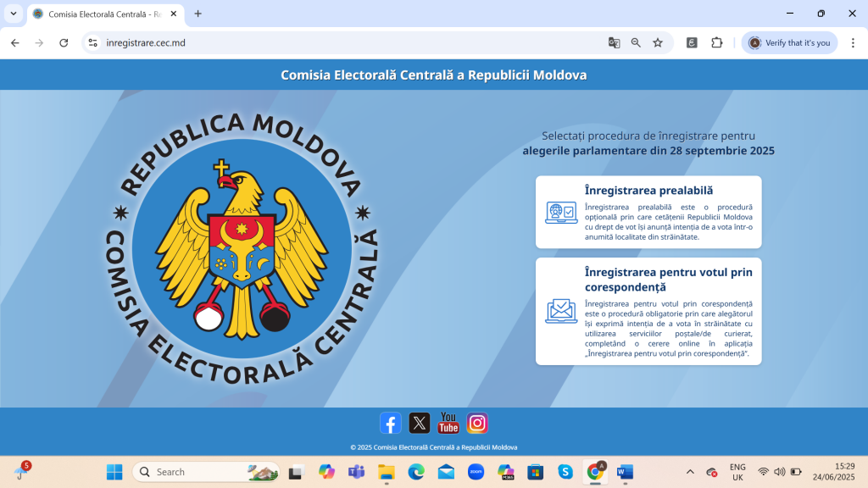Open the YouTube icon in footer
The width and height of the screenshot is (868, 488).
(448, 424)
